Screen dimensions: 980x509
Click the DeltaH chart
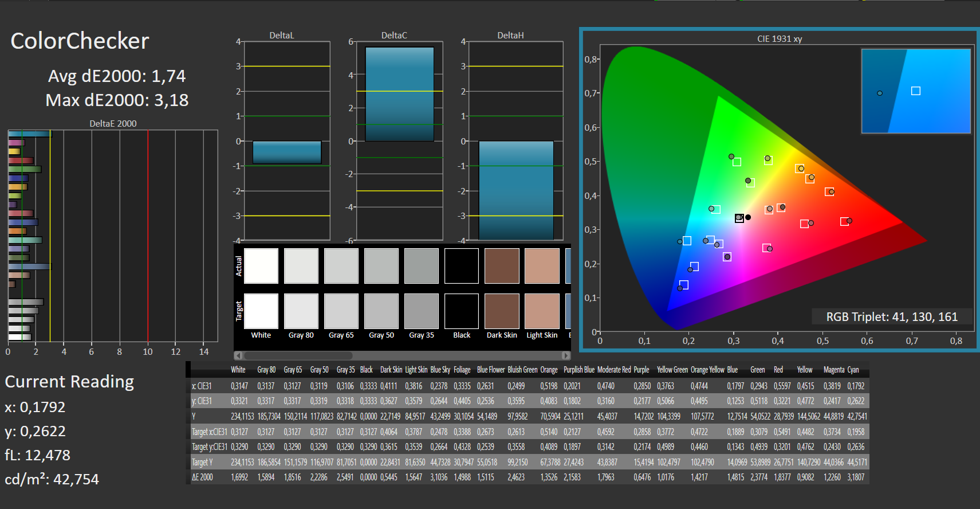[516, 140]
